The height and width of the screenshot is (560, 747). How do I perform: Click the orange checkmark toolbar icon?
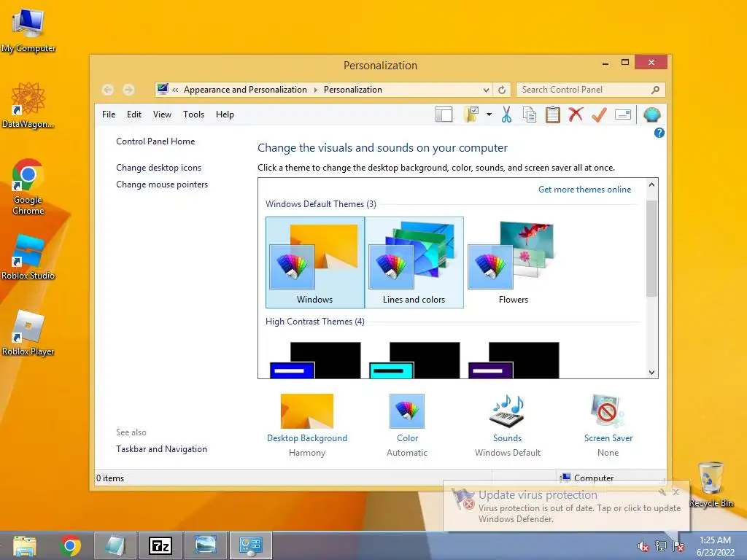point(600,114)
